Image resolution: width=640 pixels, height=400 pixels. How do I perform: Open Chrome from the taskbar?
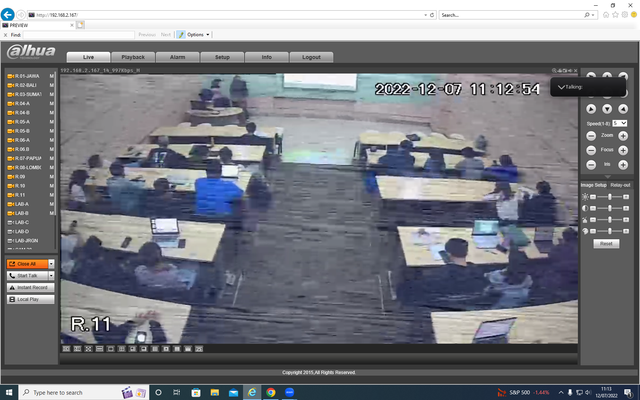271,392
